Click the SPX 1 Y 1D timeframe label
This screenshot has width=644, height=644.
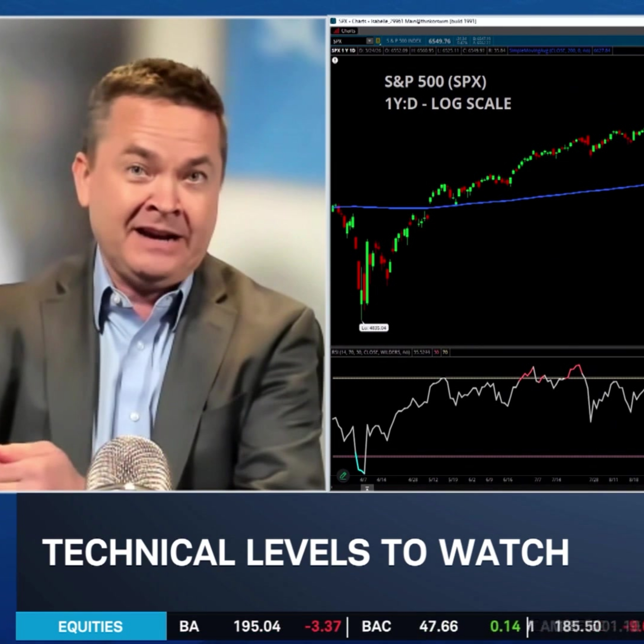pyautogui.click(x=343, y=51)
